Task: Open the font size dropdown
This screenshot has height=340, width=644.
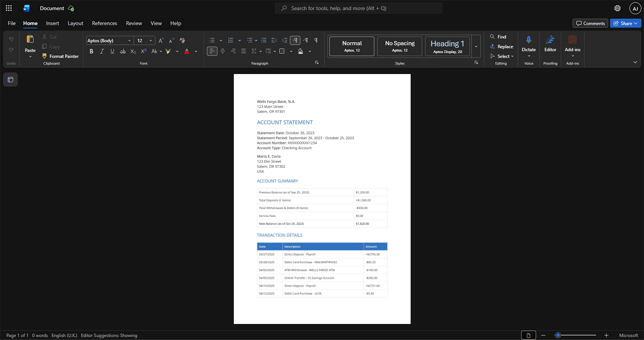Action: click(151, 41)
